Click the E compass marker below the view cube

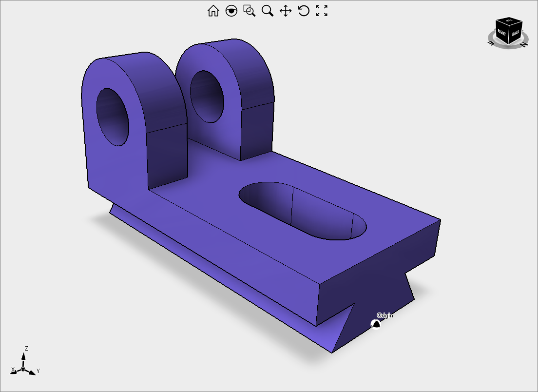[491, 44]
